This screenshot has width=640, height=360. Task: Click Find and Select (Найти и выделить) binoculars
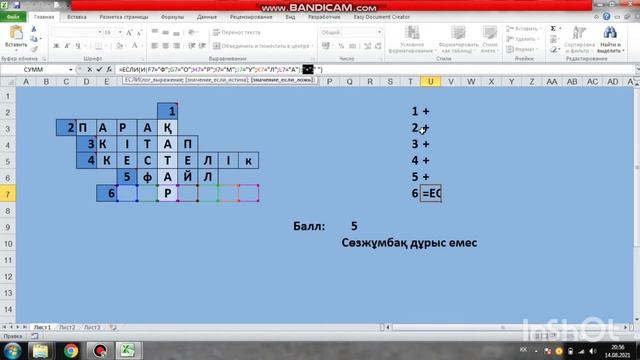(x=610, y=39)
